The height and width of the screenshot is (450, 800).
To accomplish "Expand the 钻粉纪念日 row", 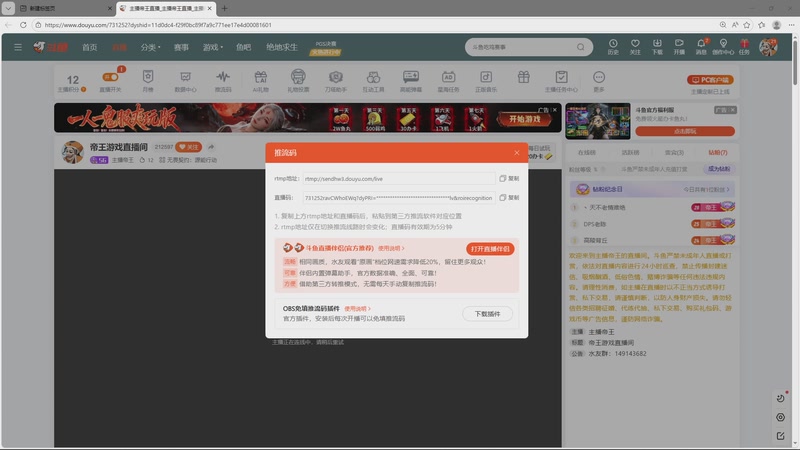I will [x=652, y=189].
